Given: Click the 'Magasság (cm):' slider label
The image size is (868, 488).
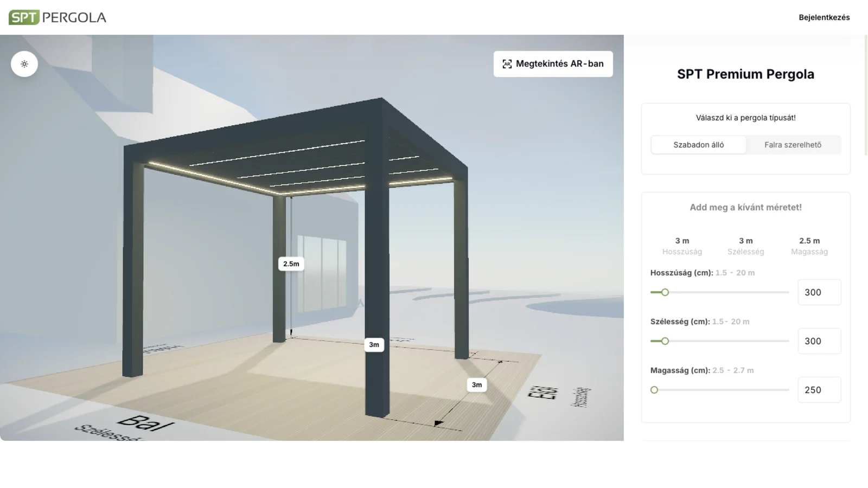Looking at the screenshot, I should coord(680,370).
